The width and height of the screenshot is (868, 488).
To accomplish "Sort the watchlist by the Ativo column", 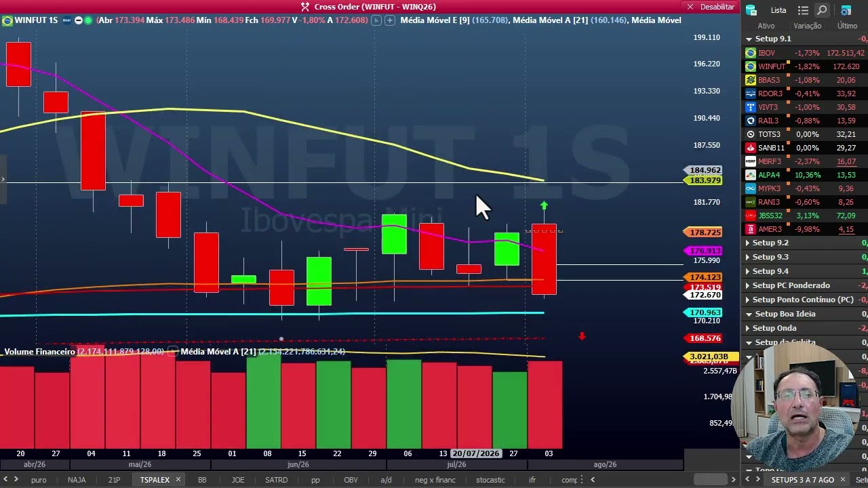I will point(766,26).
